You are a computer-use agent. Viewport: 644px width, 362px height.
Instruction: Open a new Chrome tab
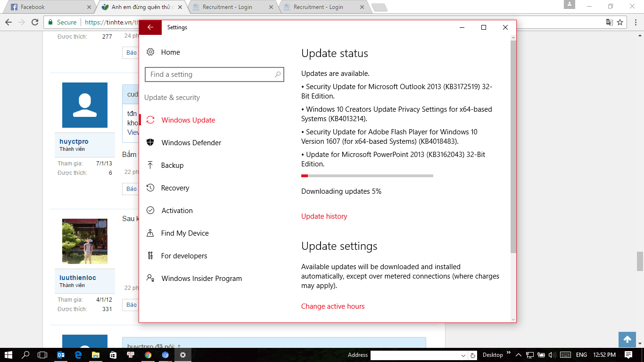(379, 7)
